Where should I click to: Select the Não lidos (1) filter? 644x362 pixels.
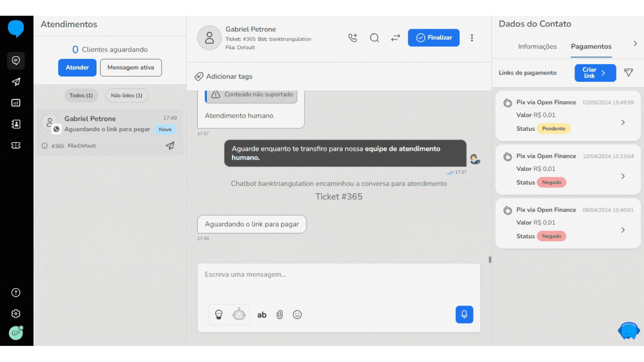tap(126, 96)
